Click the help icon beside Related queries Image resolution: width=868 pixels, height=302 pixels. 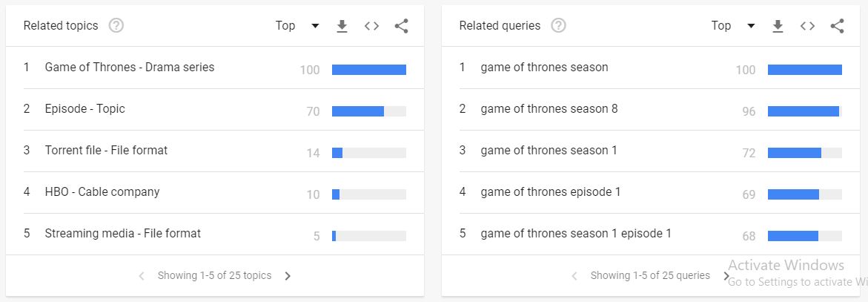click(x=558, y=26)
